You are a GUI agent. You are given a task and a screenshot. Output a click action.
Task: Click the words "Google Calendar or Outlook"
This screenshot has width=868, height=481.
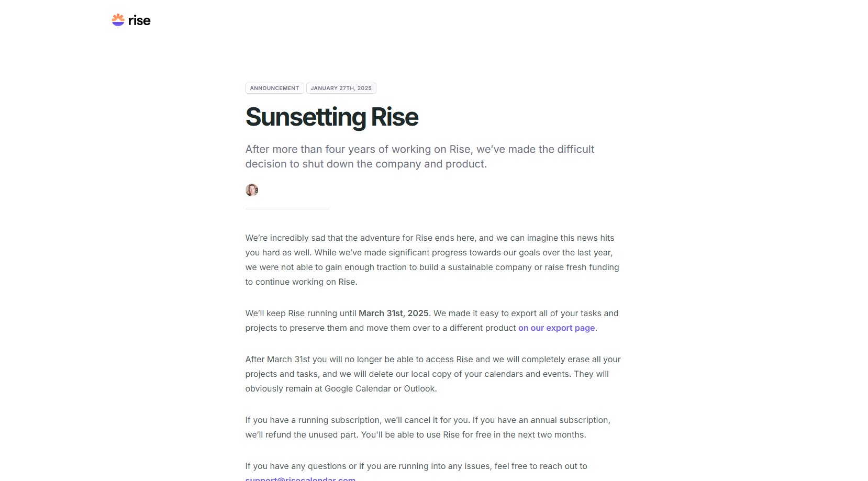pyautogui.click(x=380, y=389)
